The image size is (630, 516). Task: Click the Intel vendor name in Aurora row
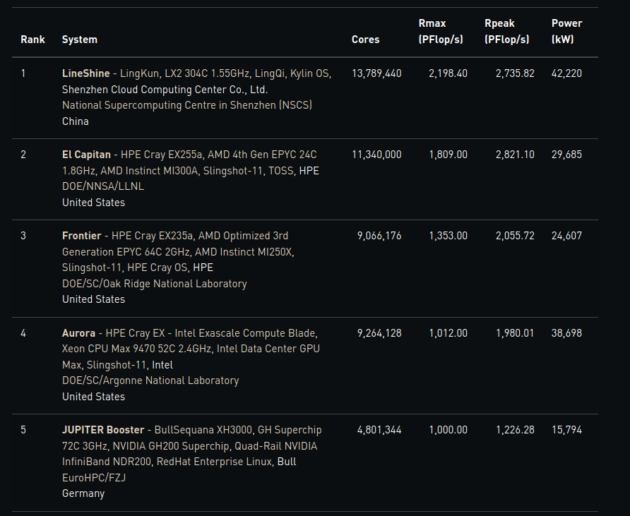(x=162, y=365)
